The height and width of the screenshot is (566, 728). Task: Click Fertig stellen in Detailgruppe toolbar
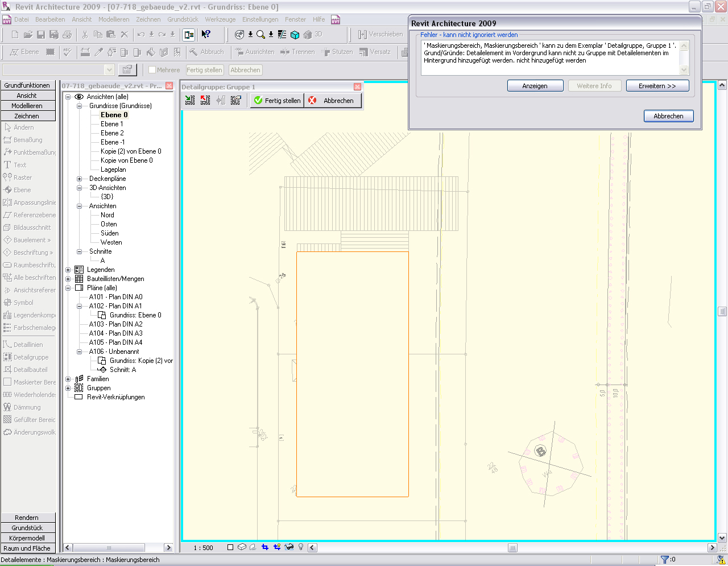pos(277,101)
